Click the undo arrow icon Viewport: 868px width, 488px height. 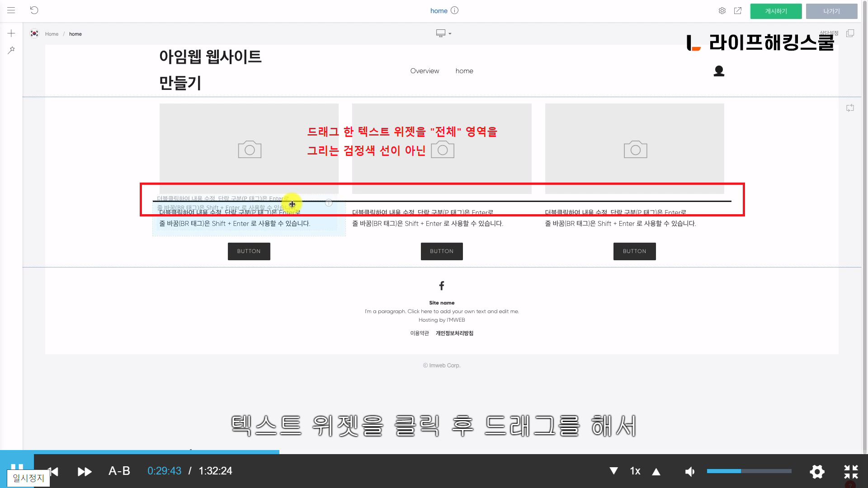tap(34, 10)
